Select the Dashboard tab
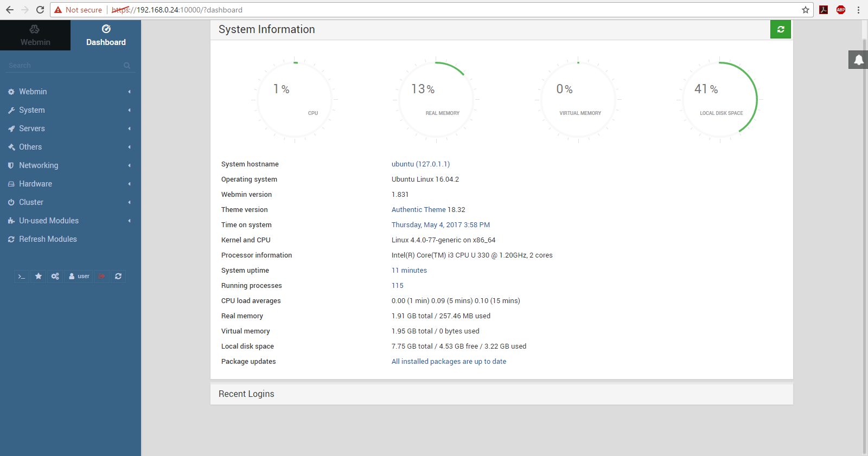Viewport: 868px width, 456px height. pyautogui.click(x=106, y=35)
